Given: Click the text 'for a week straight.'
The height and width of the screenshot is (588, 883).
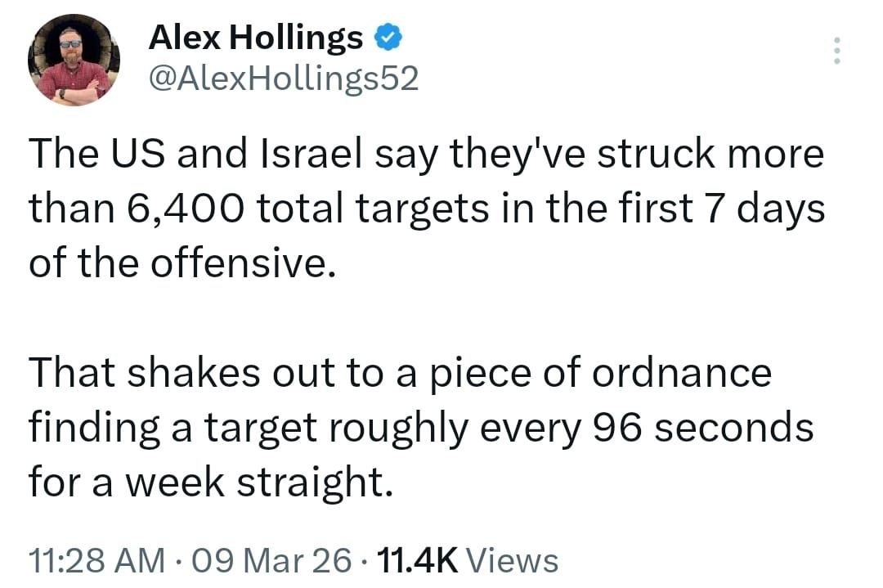Looking at the screenshot, I should tap(211, 482).
